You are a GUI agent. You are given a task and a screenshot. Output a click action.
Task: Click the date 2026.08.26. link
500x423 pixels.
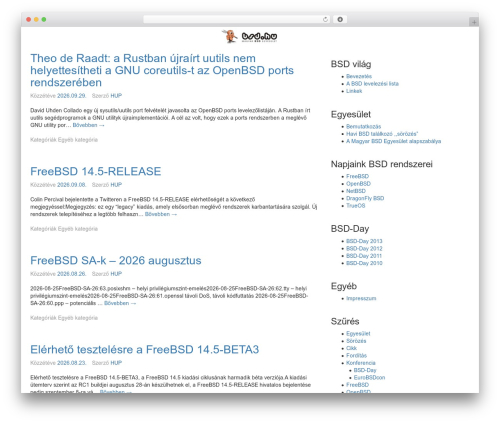click(72, 274)
